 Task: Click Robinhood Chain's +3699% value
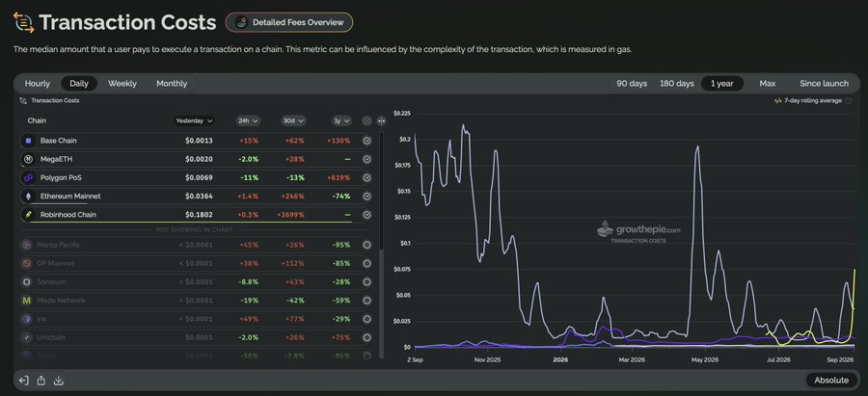291,215
